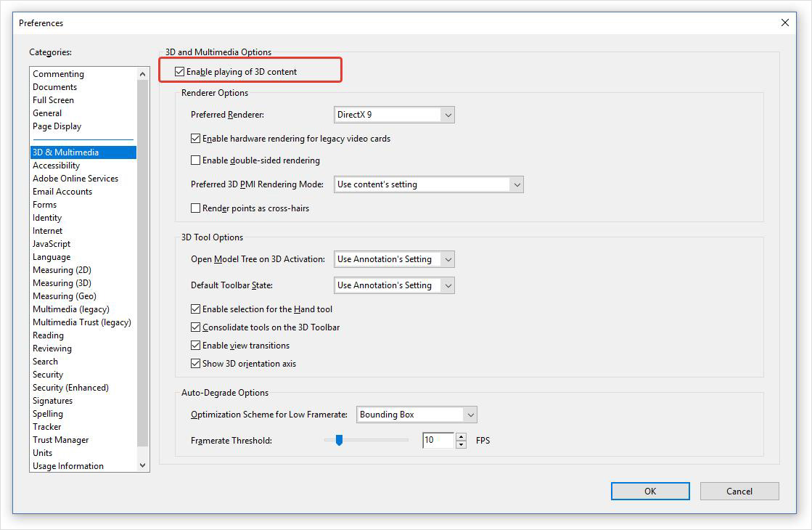Screen dimensions: 812x530
Task: Click the Framerate Threshold FPS input field
Action: tap(438, 440)
